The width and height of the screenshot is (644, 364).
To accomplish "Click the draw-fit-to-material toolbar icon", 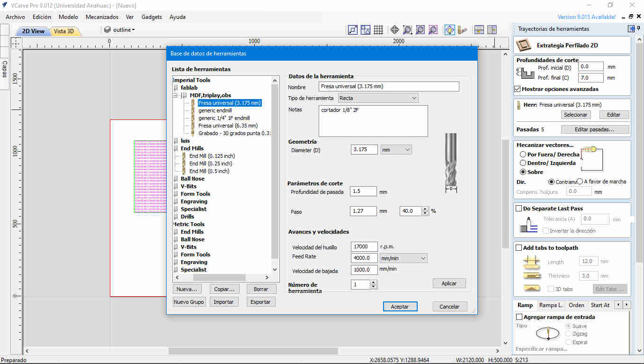I will click(352, 30).
